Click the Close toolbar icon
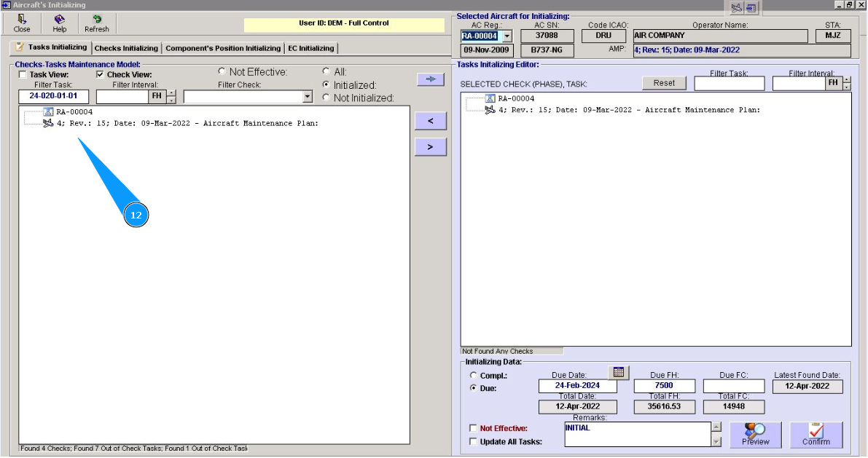The height and width of the screenshot is (458, 868). coord(22,20)
